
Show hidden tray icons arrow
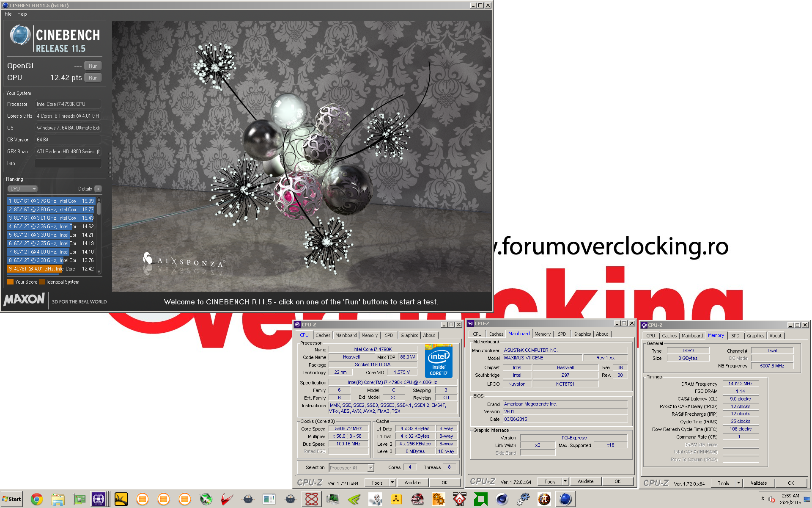(x=763, y=498)
